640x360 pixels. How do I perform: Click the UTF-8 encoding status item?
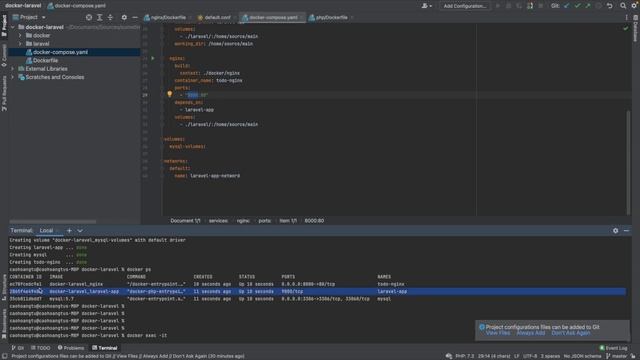[x=530, y=356]
